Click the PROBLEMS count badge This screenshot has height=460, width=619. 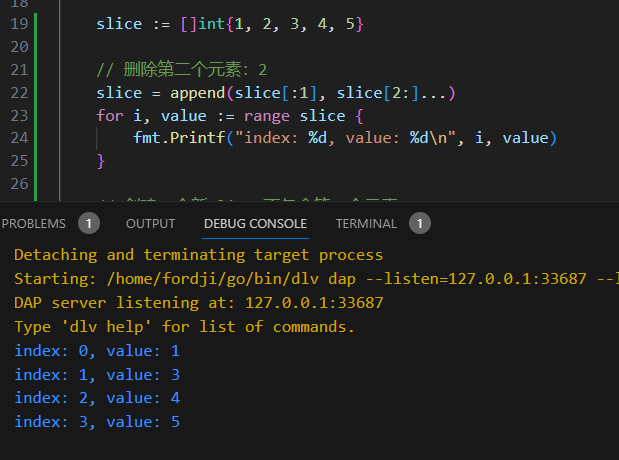click(89, 223)
